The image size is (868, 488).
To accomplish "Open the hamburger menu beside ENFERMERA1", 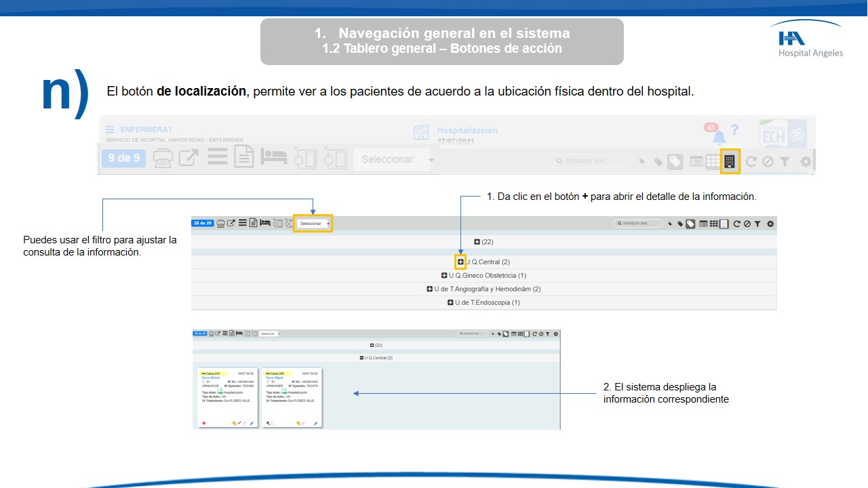I will 110,129.
